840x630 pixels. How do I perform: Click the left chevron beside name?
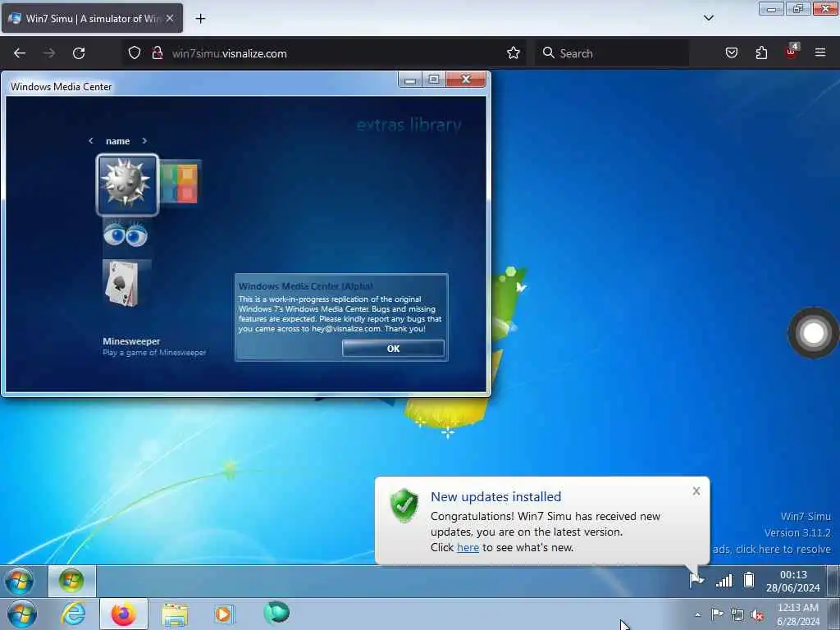coord(90,140)
